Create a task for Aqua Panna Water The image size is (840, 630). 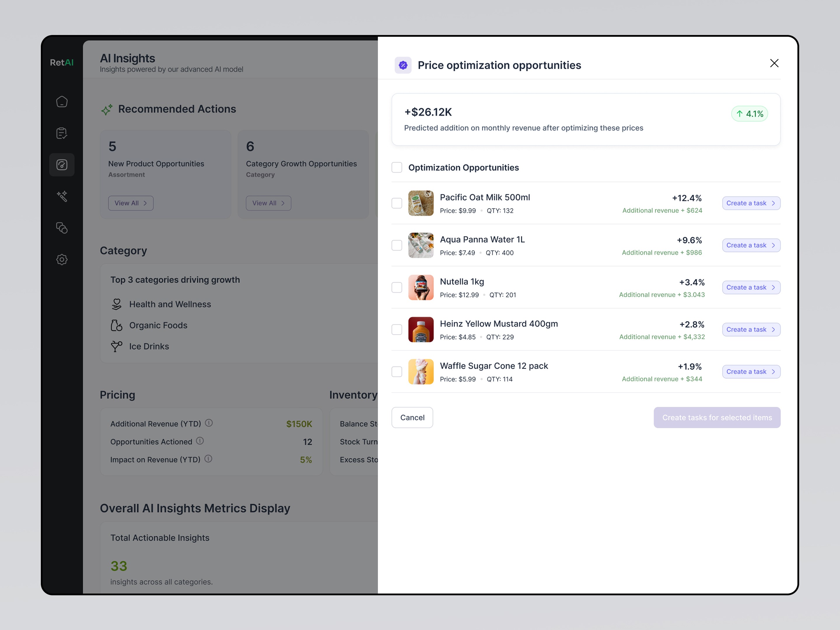point(751,245)
